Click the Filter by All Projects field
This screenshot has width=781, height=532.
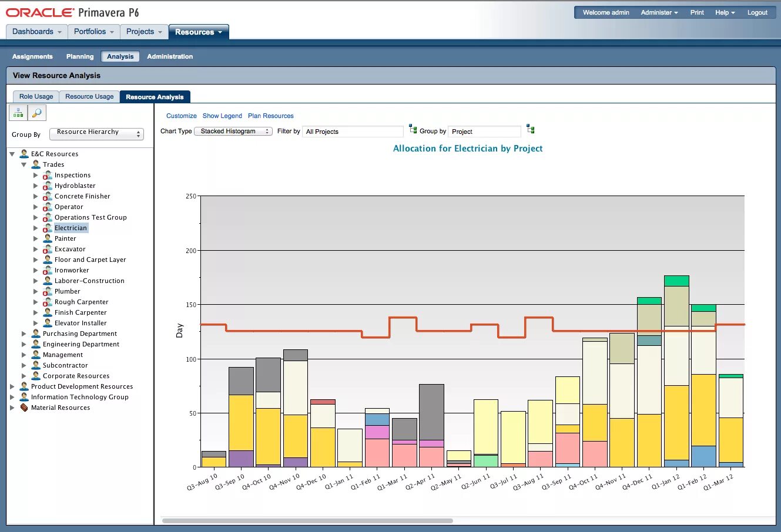353,132
